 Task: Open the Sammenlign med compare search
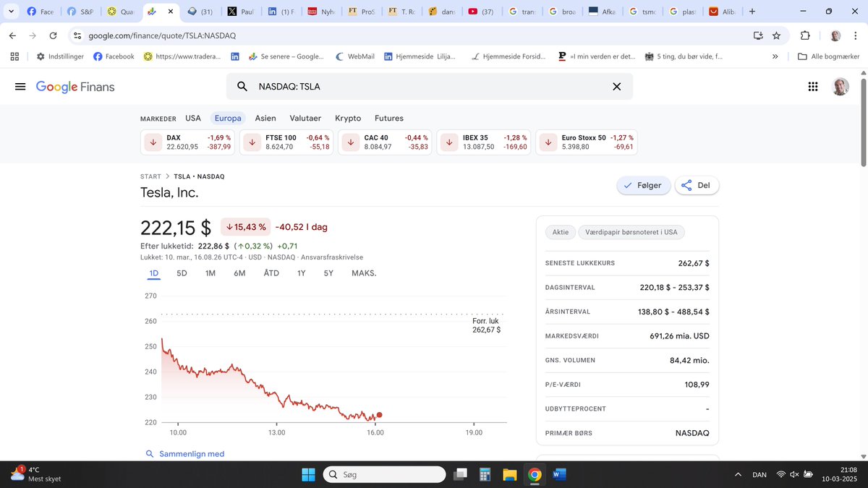(x=185, y=454)
